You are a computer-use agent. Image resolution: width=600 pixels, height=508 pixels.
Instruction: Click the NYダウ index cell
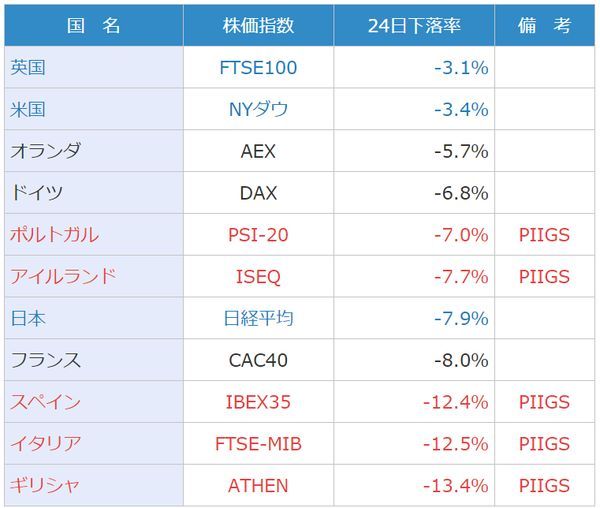click(x=258, y=110)
